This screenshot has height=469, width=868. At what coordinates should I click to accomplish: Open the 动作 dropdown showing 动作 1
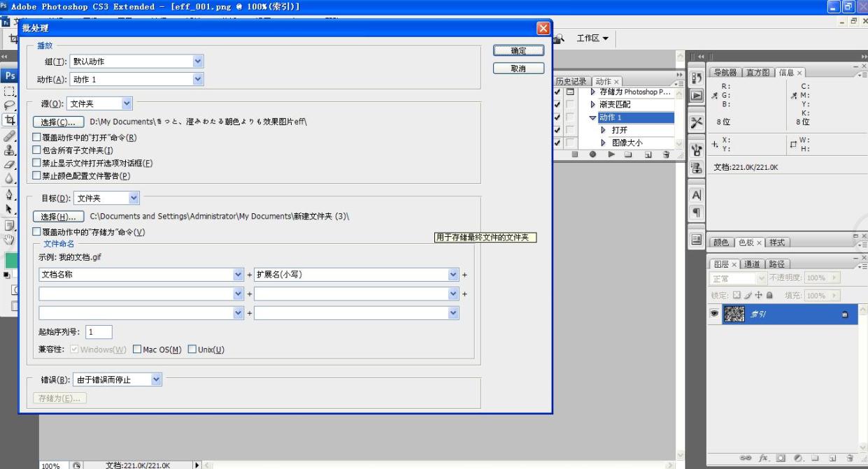point(136,80)
